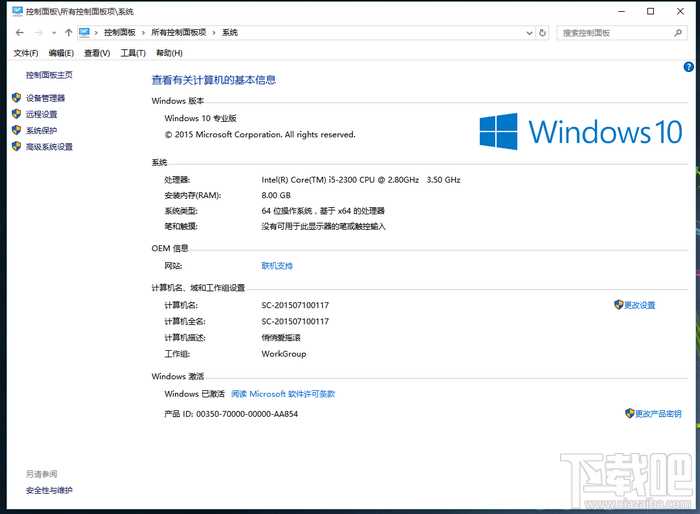700x514 pixels.
Task: Click the shield icon next to 系统保护
Action: [x=17, y=130]
